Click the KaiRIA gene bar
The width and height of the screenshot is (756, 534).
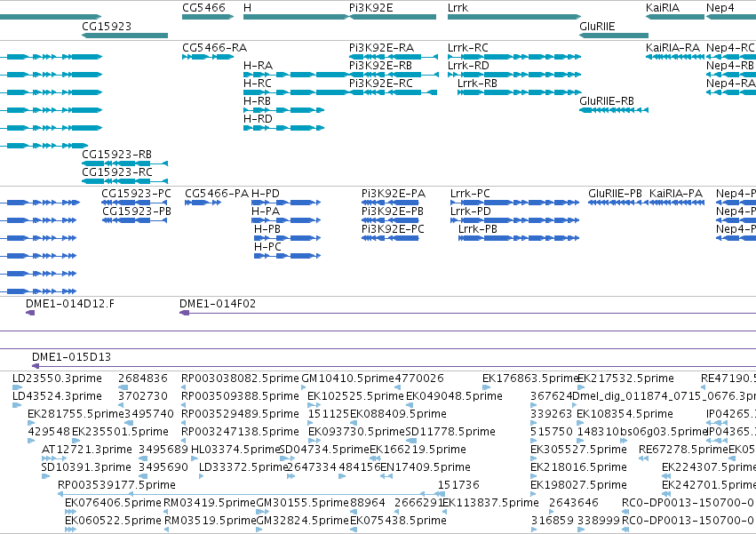[675, 17]
